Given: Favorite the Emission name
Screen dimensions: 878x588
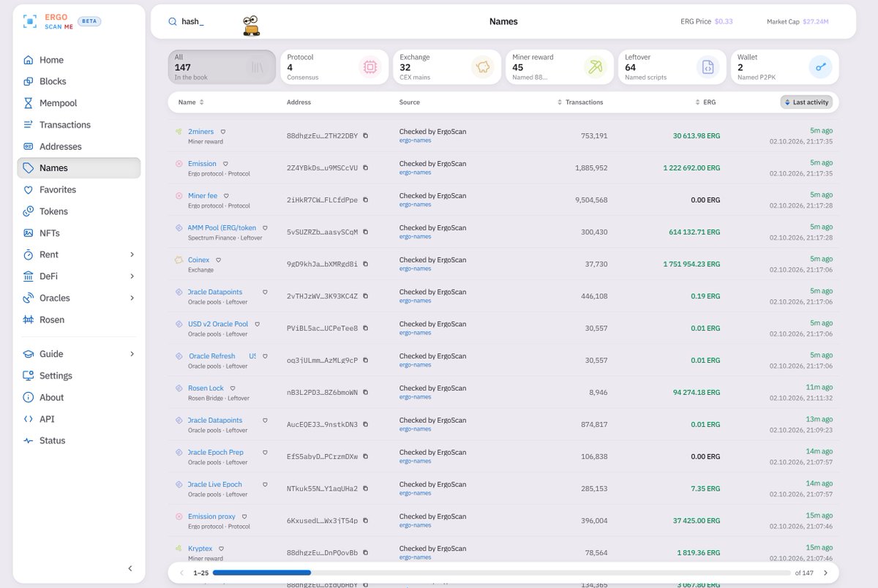Looking at the screenshot, I should pyautogui.click(x=225, y=164).
